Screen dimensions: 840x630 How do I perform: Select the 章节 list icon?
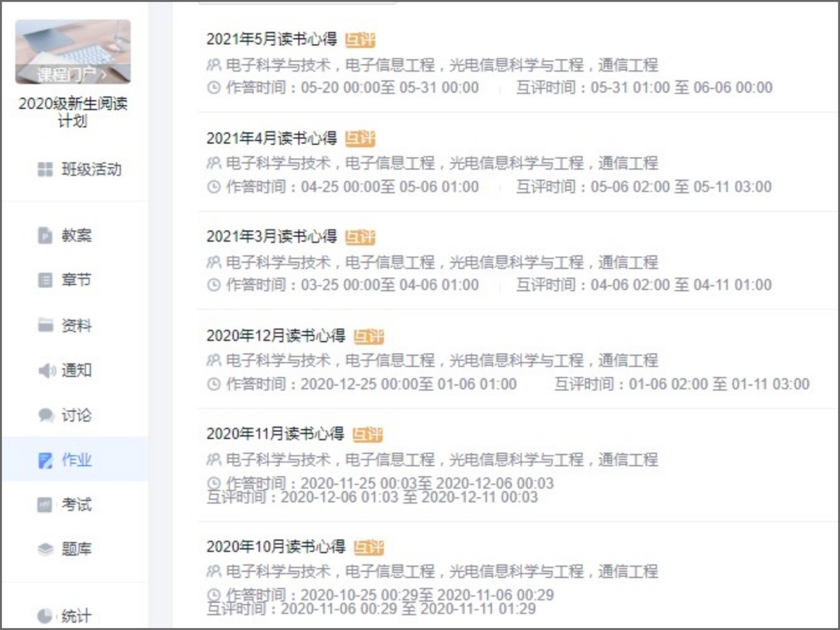pyautogui.click(x=45, y=281)
